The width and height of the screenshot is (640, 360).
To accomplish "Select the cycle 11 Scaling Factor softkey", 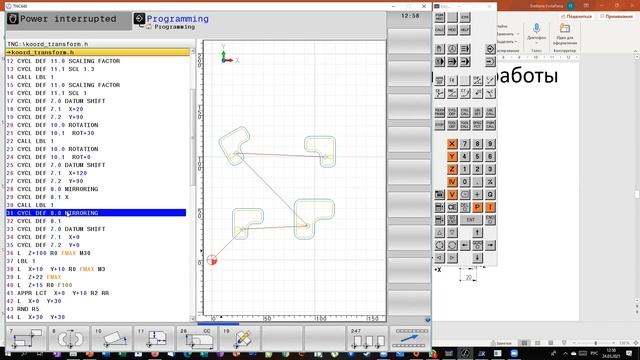I will click(154, 338).
